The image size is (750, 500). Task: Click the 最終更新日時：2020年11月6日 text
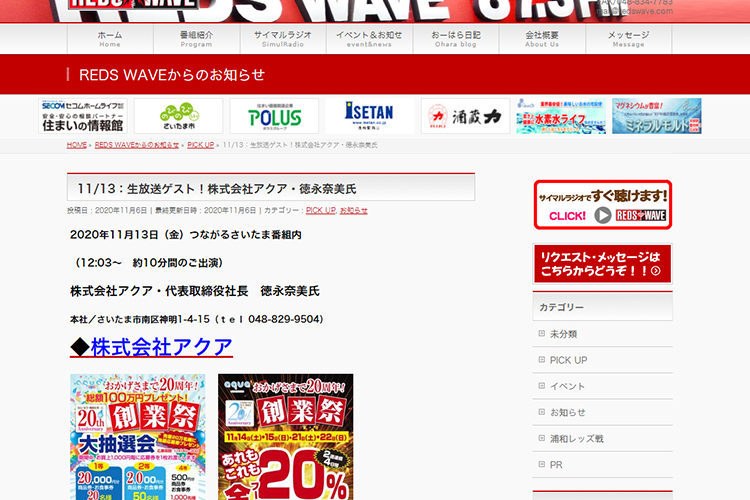click(206, 210)
